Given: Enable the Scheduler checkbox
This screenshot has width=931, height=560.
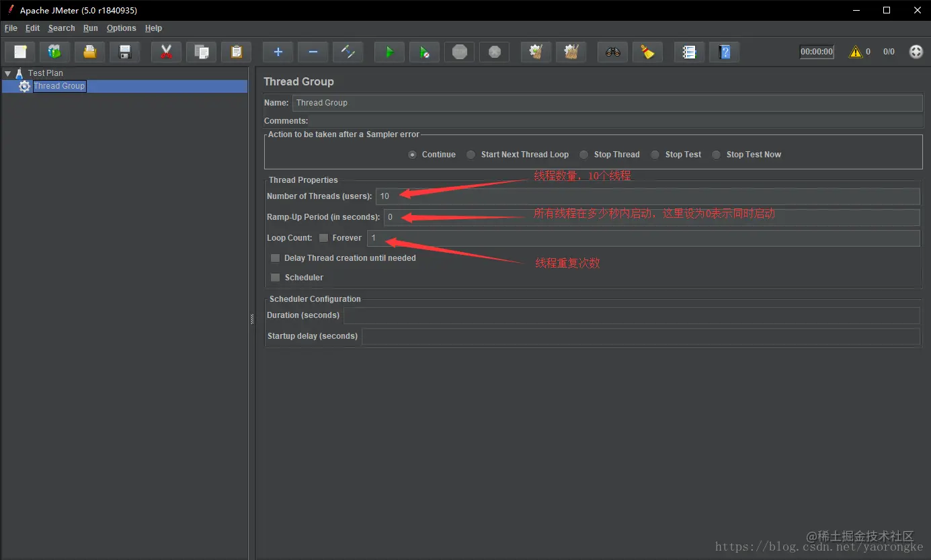Looking at the screenshot, I should click(276, 278).
